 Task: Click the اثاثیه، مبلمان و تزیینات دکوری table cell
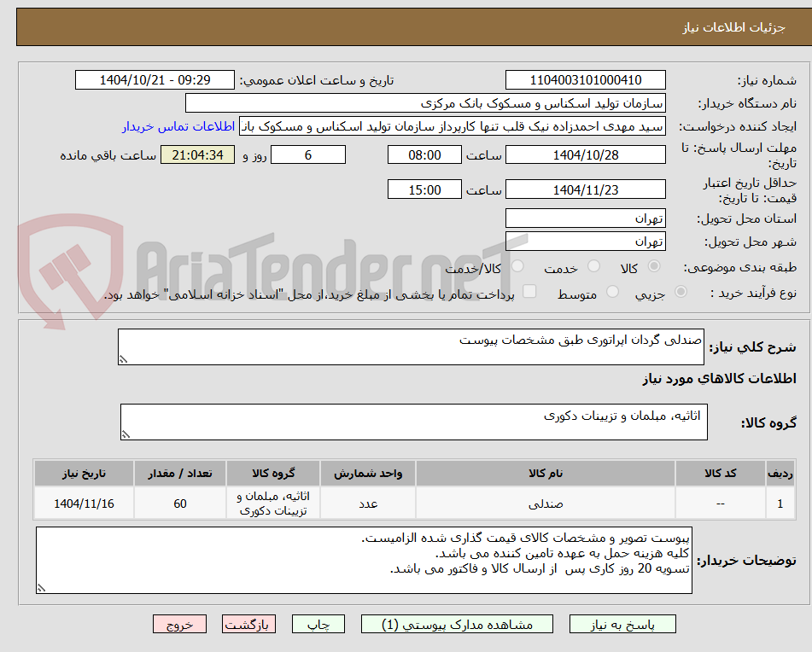click(273, 503)
